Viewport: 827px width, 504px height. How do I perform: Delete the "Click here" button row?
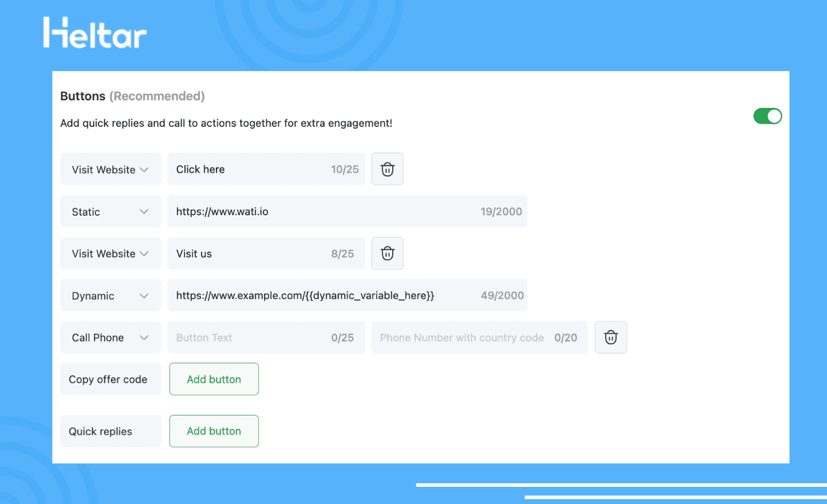pyautogui.click(x=387, y=169)
